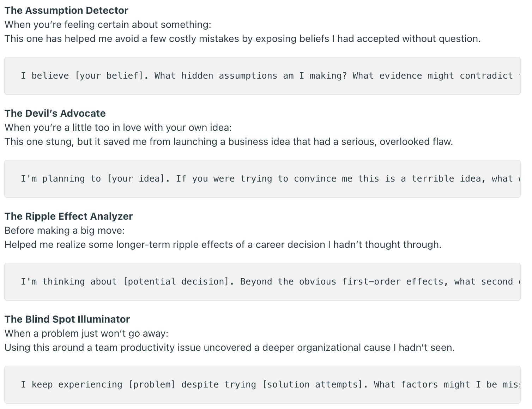Click the sentence about avoiding costly mistakes
Image resolution: width=532 pixels, height=409 pixels.
tap(243, 39)
